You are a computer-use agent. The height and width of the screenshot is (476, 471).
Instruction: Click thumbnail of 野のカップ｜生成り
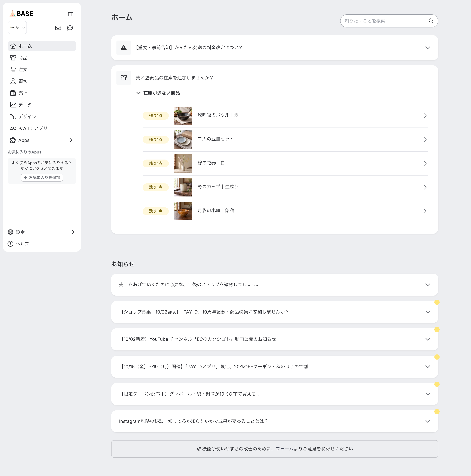pos(183,187)
